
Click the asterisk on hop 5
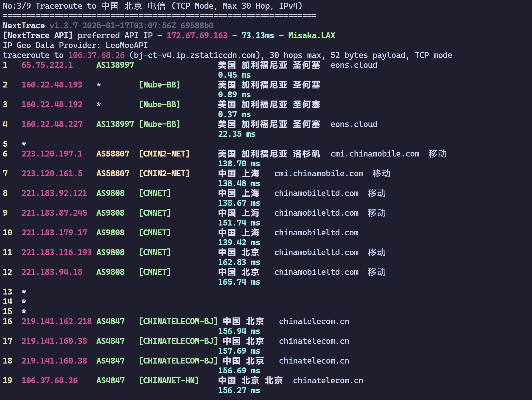point(24,144)
